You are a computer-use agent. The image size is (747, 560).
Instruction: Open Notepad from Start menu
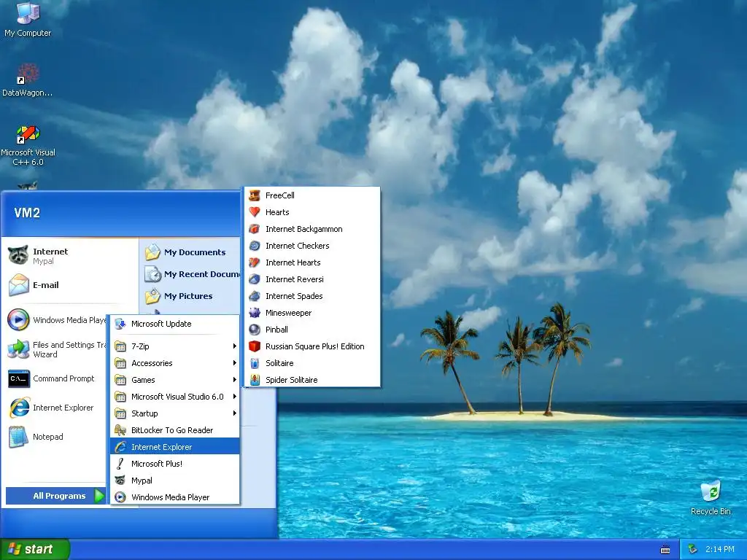56,437
